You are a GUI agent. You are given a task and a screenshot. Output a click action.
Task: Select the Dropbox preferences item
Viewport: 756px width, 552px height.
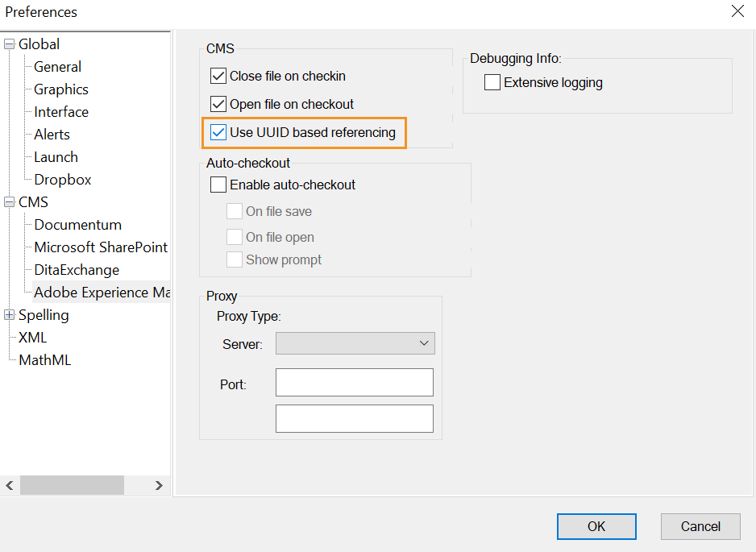click(63, 180)
